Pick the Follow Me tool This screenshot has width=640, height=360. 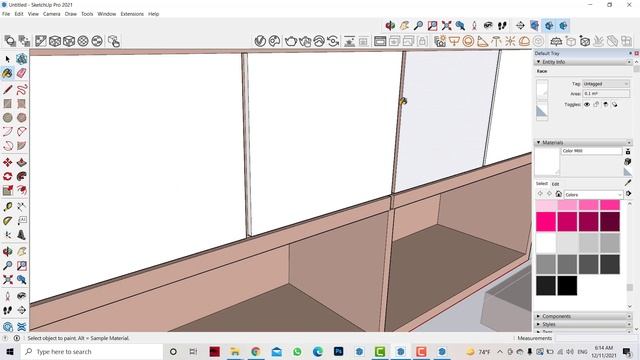pyautogui.click(x=22, y=176)
